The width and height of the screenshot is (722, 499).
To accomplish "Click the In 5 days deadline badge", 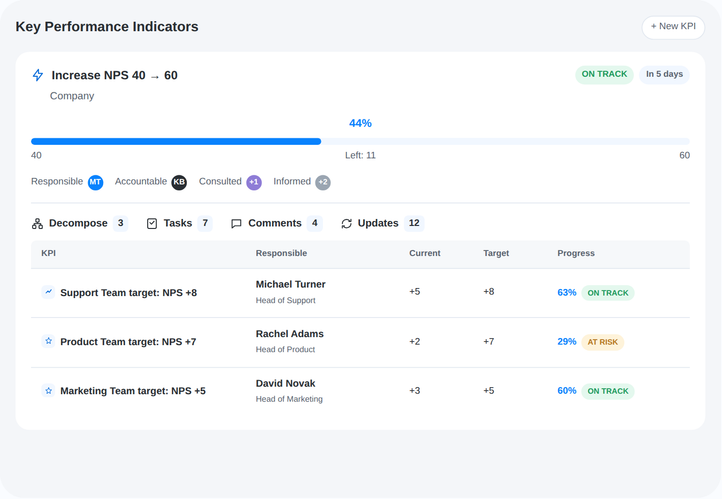I will pos(664,75).
